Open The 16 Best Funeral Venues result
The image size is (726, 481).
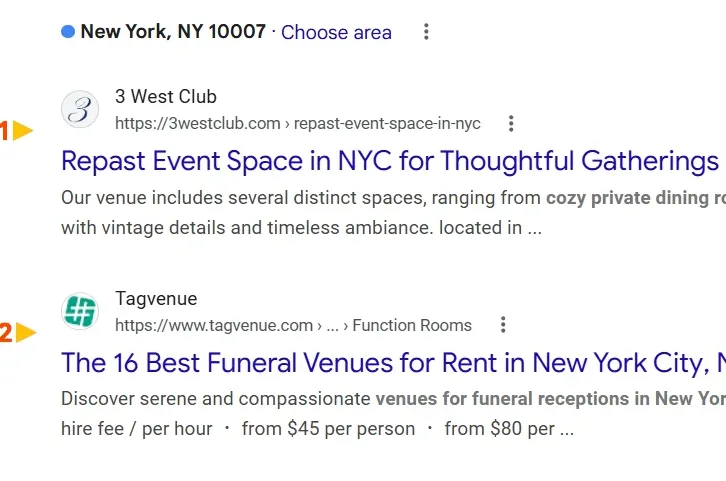pos(394,362)
